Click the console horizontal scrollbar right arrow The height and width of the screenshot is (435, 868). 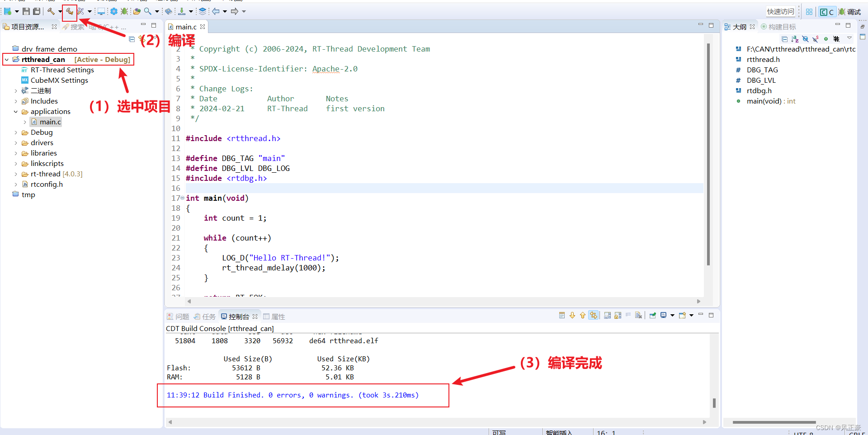point(704,422)
